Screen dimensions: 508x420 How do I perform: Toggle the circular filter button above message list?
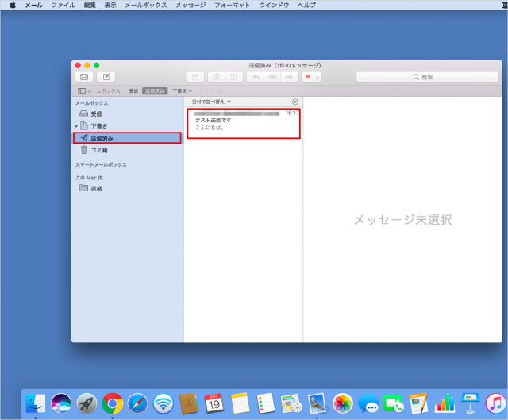click(295, 102)
